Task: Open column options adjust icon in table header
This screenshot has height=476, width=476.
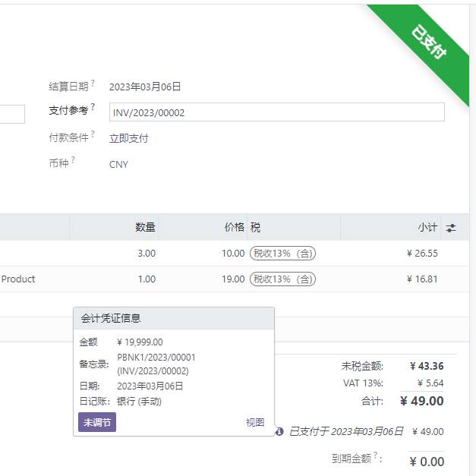Action: (451, 228)
